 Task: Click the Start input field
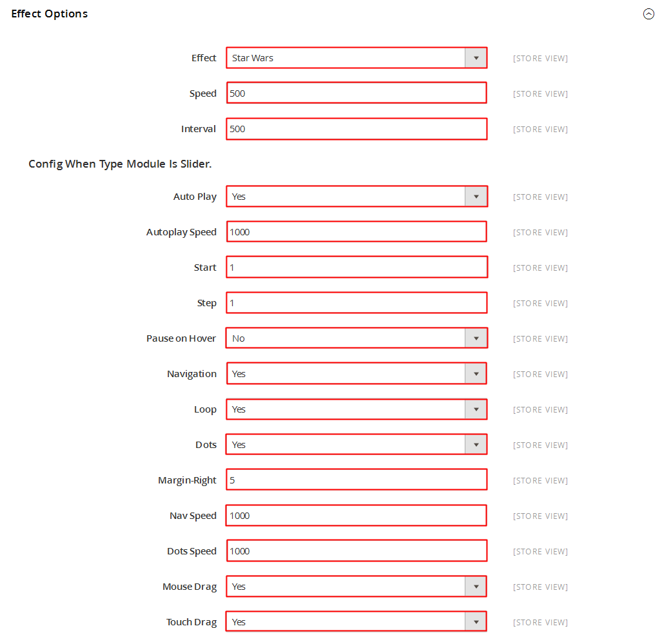(356, 267)
